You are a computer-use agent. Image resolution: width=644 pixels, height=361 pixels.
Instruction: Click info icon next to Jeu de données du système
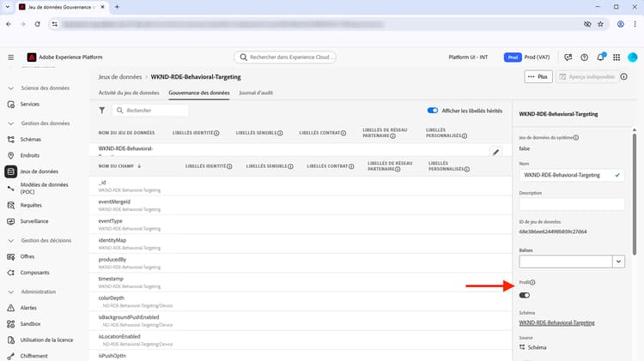point(576,137)
